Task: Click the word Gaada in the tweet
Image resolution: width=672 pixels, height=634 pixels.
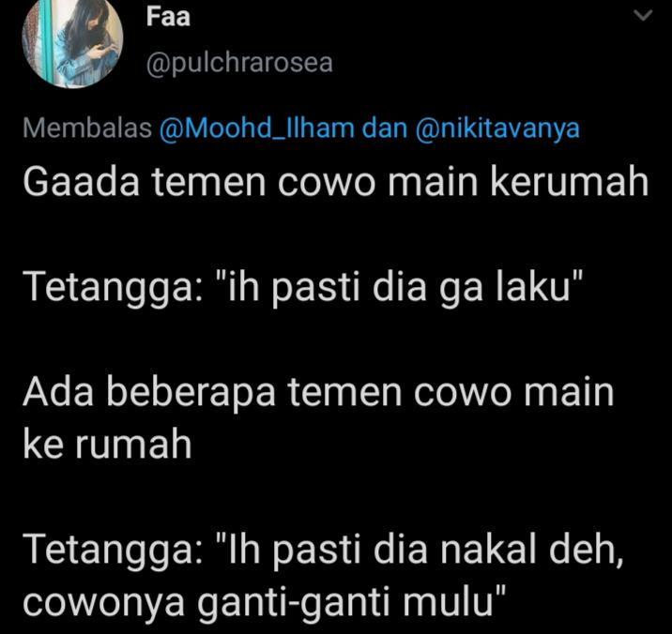Action: 82,182
